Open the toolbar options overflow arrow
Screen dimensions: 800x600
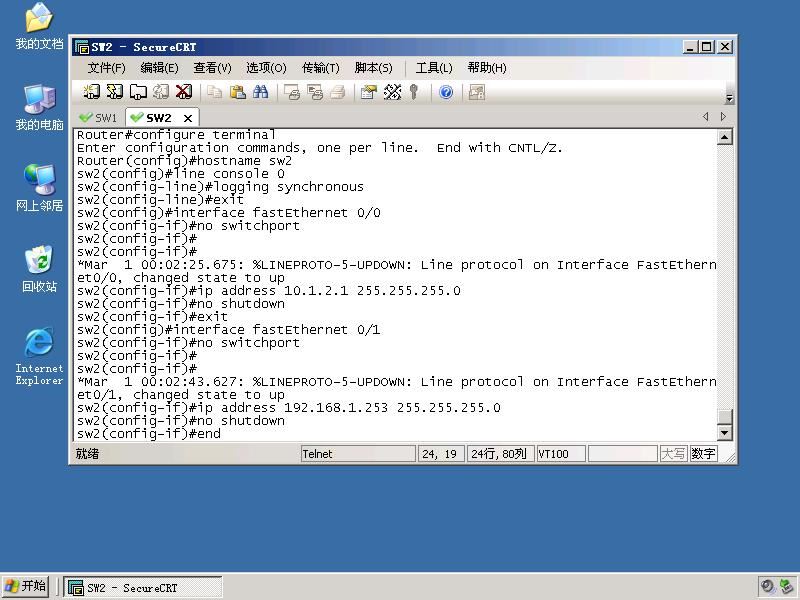point(730,98)
